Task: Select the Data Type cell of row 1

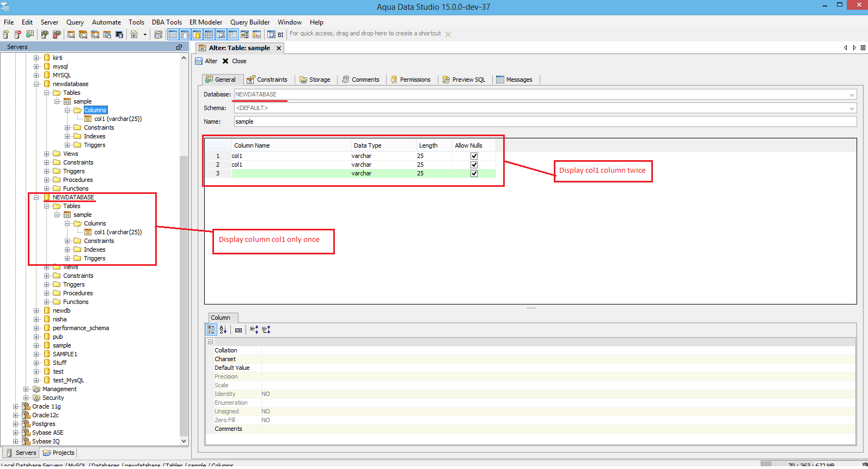Action: coord(383,156)
